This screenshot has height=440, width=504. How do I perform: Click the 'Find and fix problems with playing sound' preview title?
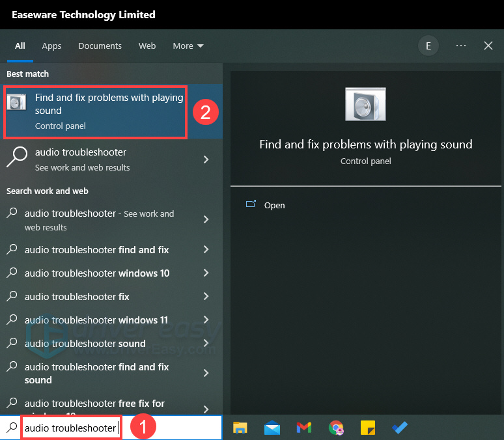[x=366, y=144]
